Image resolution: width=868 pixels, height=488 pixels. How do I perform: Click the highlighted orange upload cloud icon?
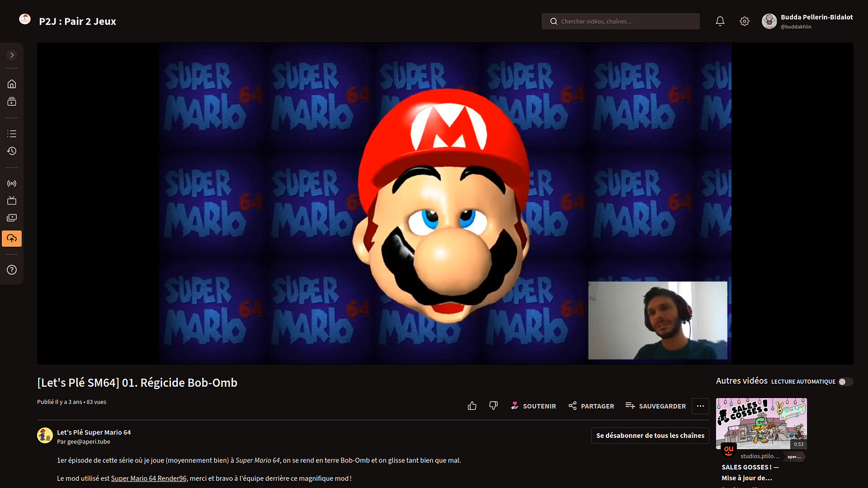(11, 238)
